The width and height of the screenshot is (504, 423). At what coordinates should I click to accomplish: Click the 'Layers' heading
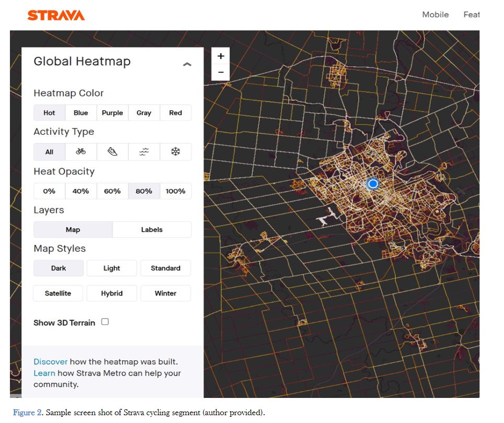(49, 210)
